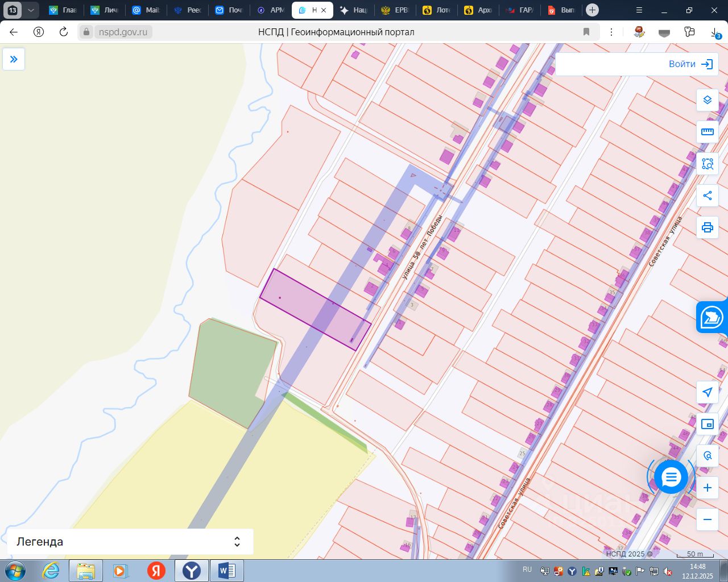728x582 pixels.
Task: Open Yandex from the taskbar
Action: tap(156, 571)
